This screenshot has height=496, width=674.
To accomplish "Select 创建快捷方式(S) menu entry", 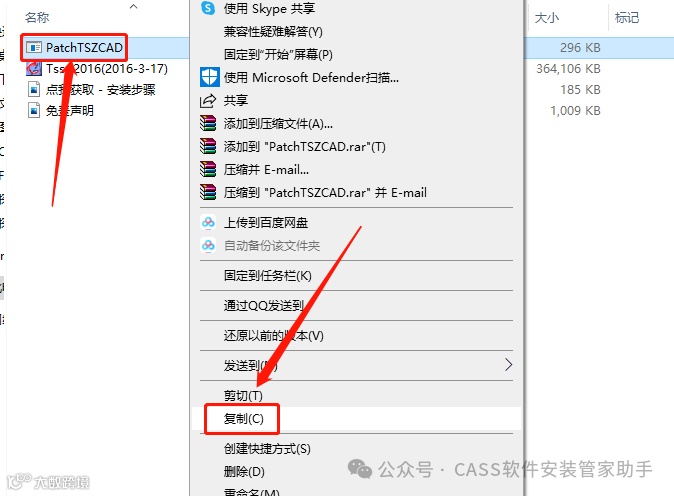I will click(267, 449).
